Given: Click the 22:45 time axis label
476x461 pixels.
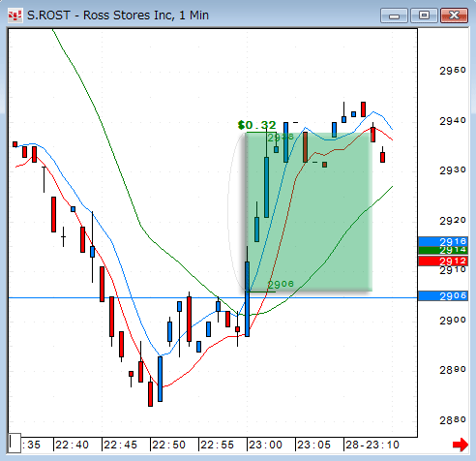Looking at the screenshot, I should 120,445.
